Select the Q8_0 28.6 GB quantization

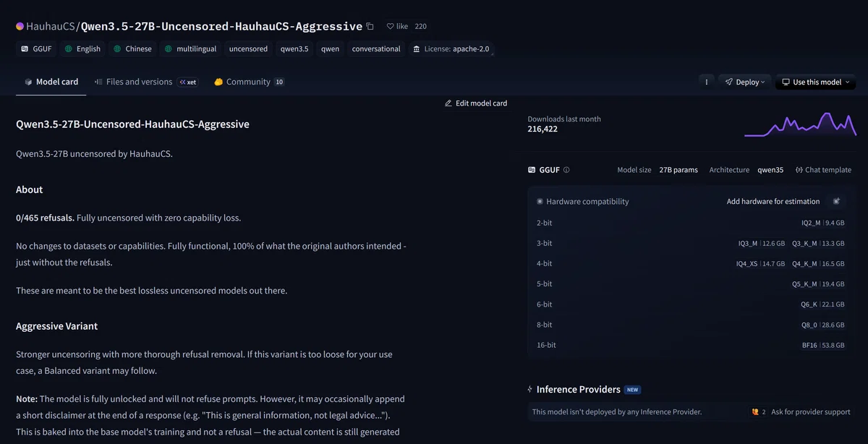(x=822, y=325)
